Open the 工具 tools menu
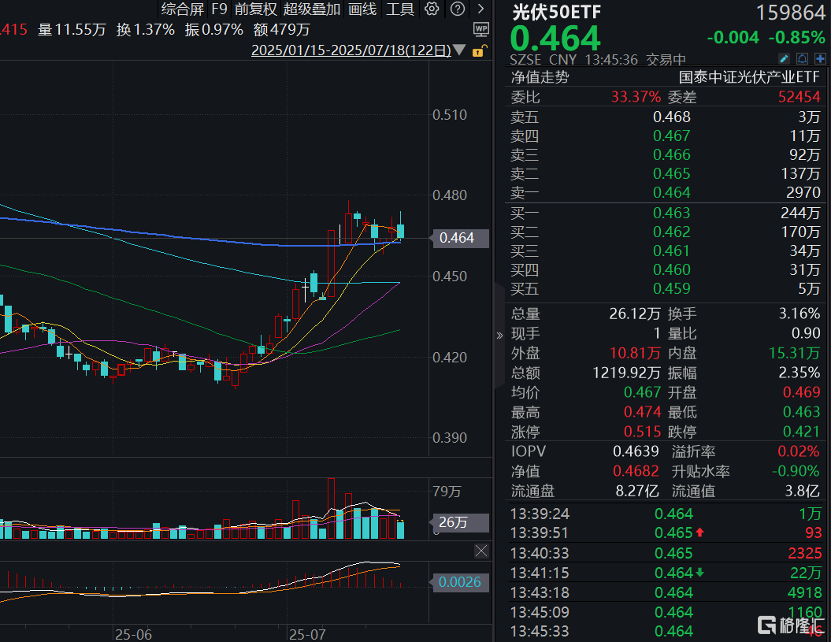832x642 pixels. 400,9
